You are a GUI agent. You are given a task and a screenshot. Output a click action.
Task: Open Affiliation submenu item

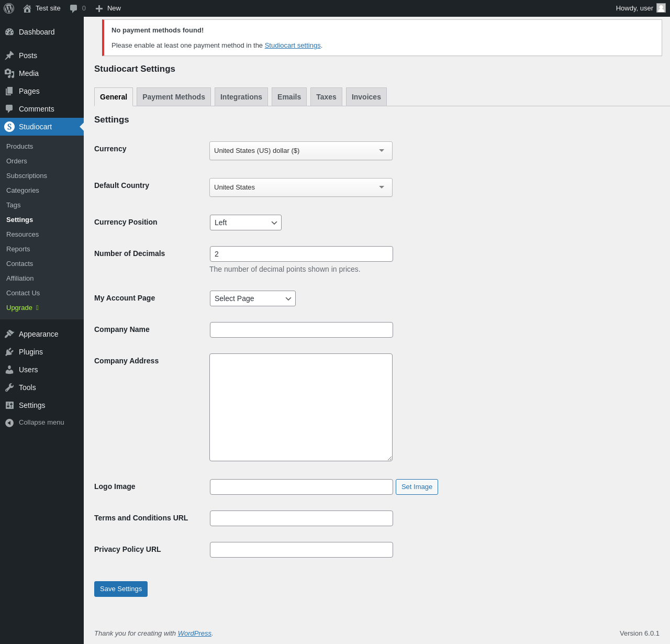[42, 279]
